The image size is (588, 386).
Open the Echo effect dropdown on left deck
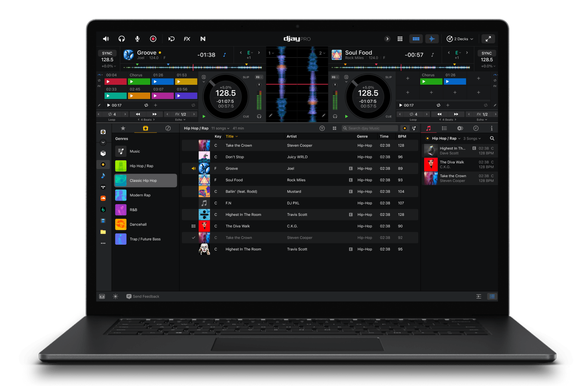click(x=180, y=120)
